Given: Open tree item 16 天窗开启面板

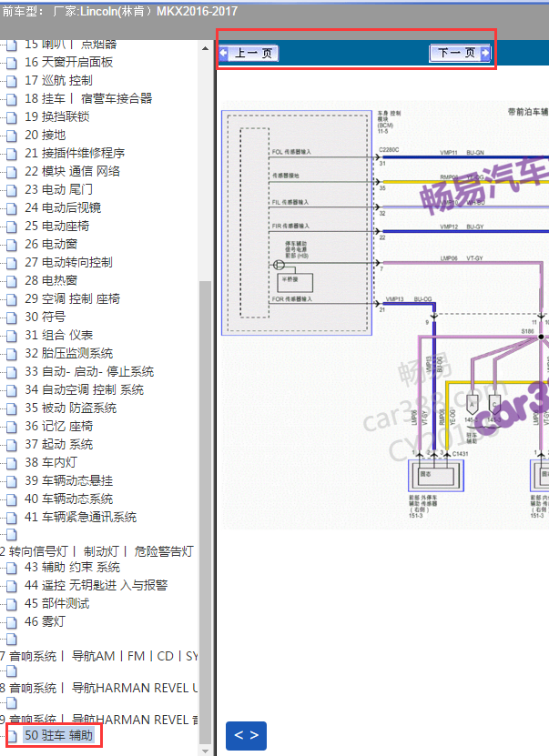Looking at the screenshot, I should 68,62.
